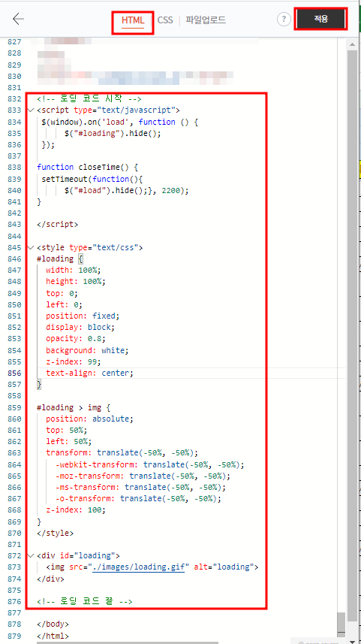Open the help question mark icon
Screen dimensions: 361x644
point(284,20)
